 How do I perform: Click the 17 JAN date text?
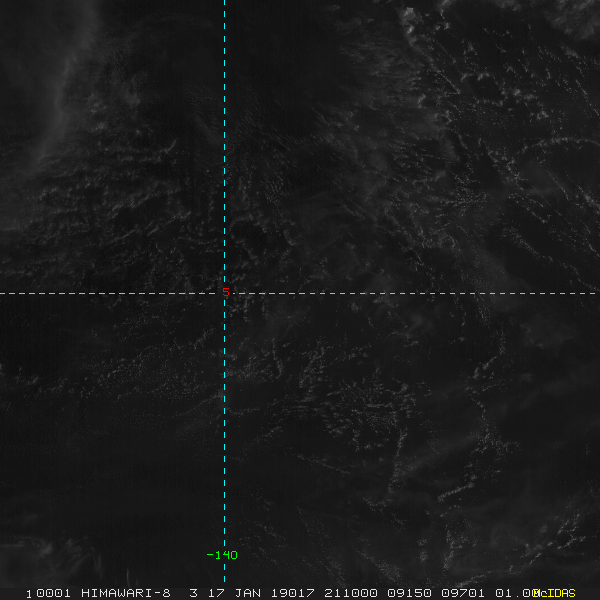pyautogui.click(x=234, y=593)
